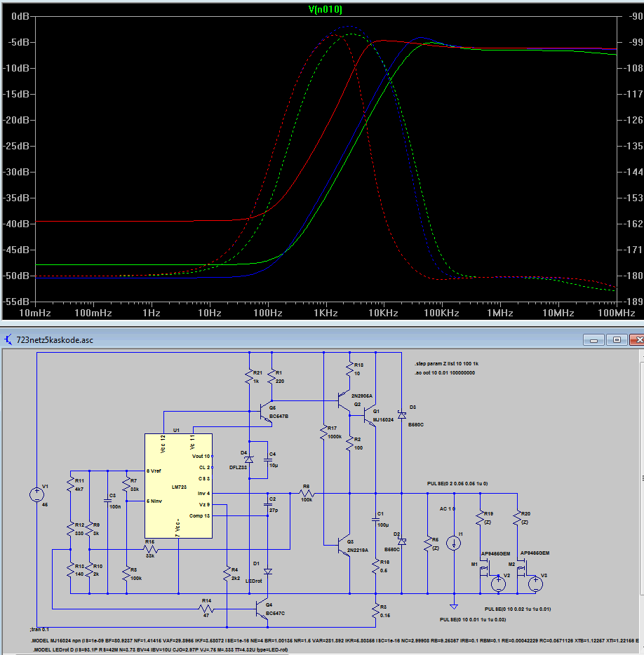The image size is (644, 655).
Task: Select power transistor Q1 MJ15024 symbol
Action: 370,417
